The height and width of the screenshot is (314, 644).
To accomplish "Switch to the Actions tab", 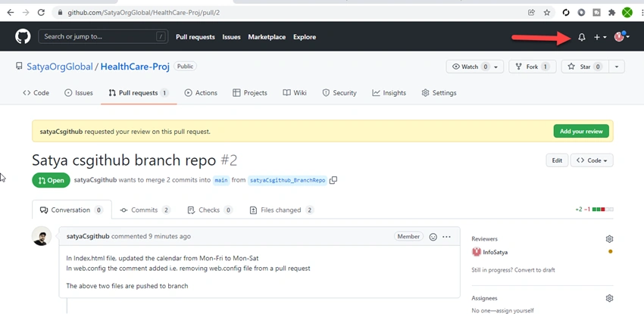I will pyautogui.click(x=201, y=93).
